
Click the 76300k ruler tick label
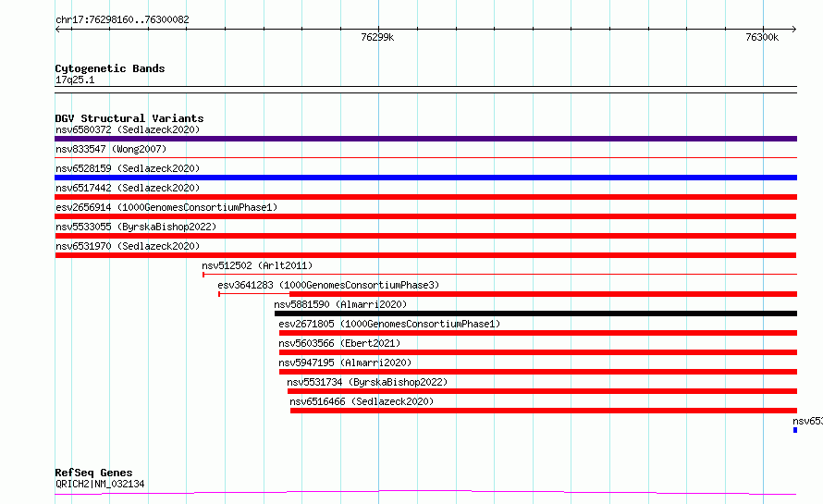[x=762, y=37]
